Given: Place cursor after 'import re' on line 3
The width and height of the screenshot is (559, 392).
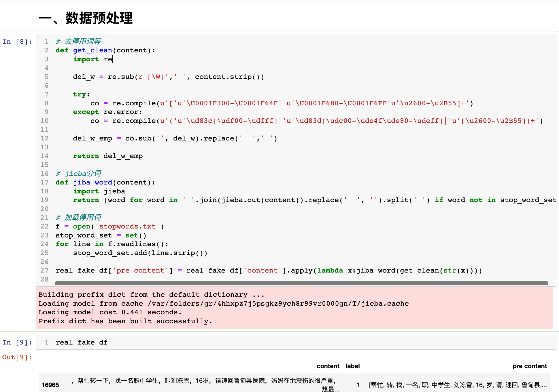Looking at the screenshot, I should click(113, 59).
